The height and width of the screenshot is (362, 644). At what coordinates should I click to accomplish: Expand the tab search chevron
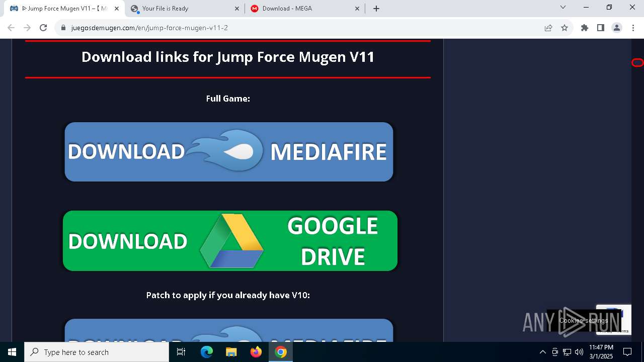coord(563,7)
